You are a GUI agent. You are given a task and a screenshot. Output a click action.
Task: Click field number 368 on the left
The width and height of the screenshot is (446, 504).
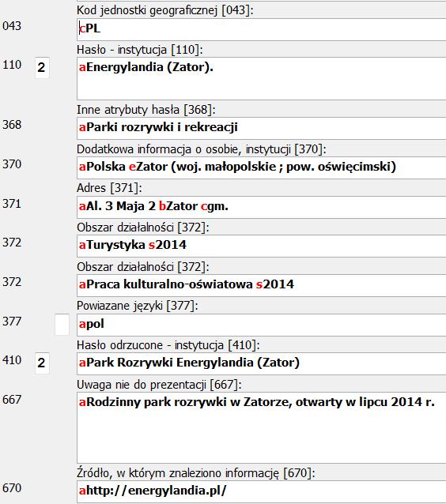(12, 125)
